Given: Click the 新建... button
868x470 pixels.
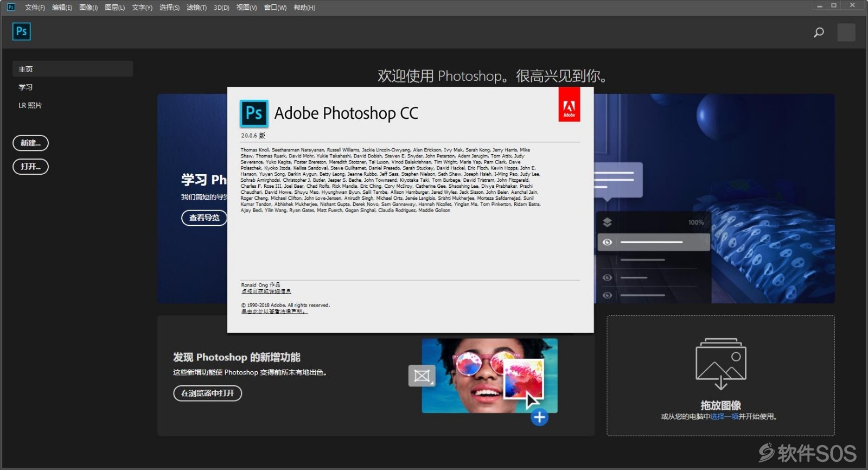Looking at the screenshot, I should [x=30, y=143].
